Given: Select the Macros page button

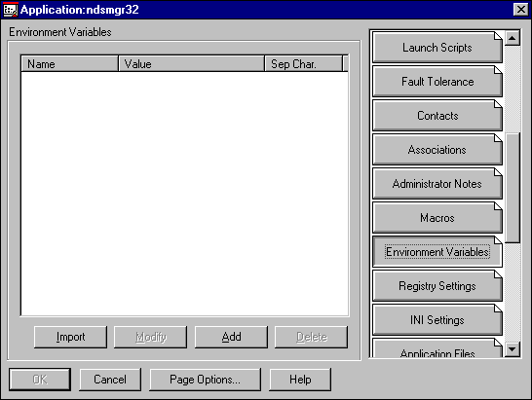Looking at the screenshot, I should pyautogui.click(x=437, y=218).
